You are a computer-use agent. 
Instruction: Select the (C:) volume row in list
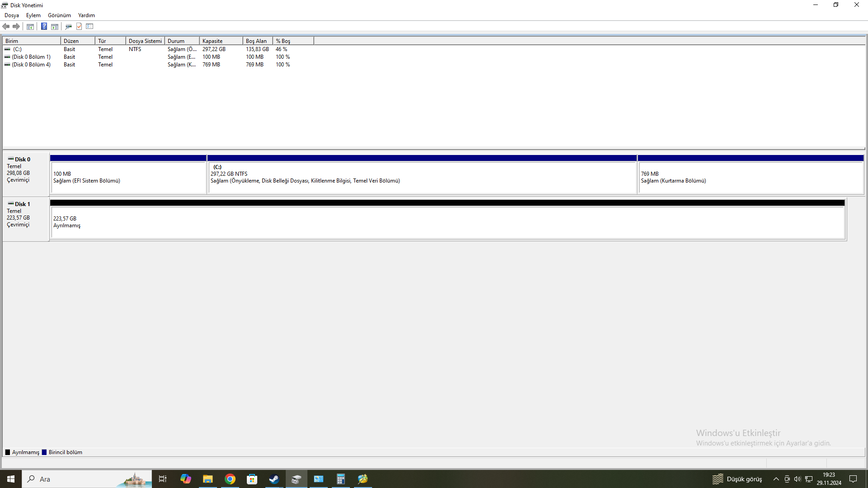pyautogui.click(x=17, y=49)
